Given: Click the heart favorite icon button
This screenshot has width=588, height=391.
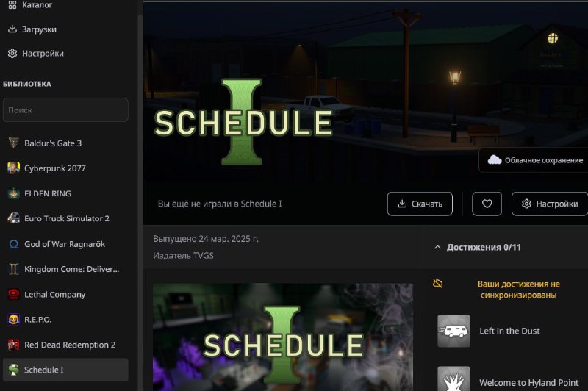Looking at the screenshot, I should pos(487,204).
